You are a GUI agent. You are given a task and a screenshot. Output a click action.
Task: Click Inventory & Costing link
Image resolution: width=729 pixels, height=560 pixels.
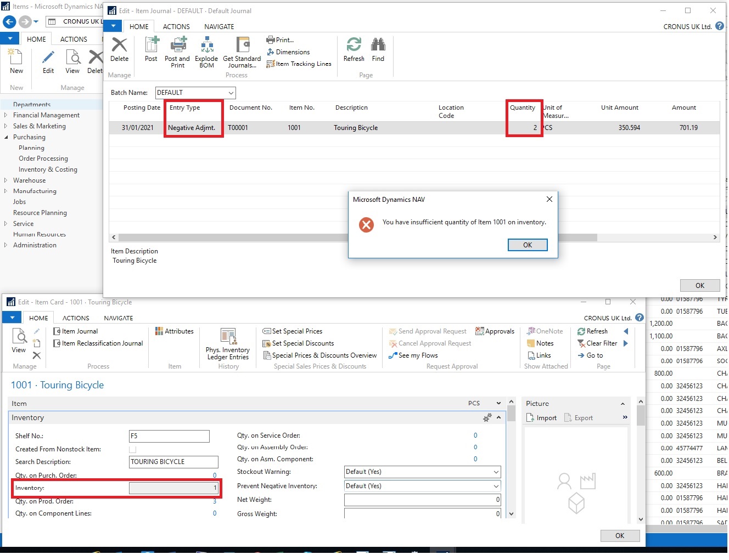pyautogui.click(x=48, y=169)
